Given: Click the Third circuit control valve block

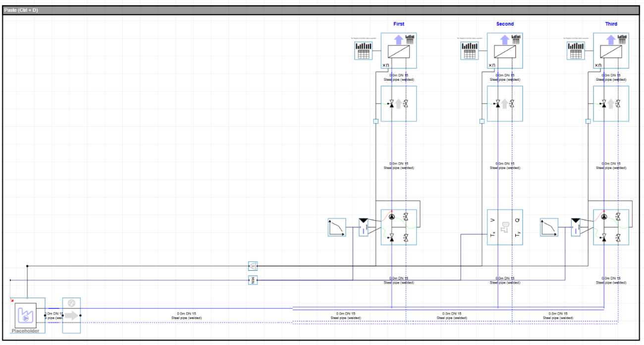Looking at the screenshot, I should 610,103.
